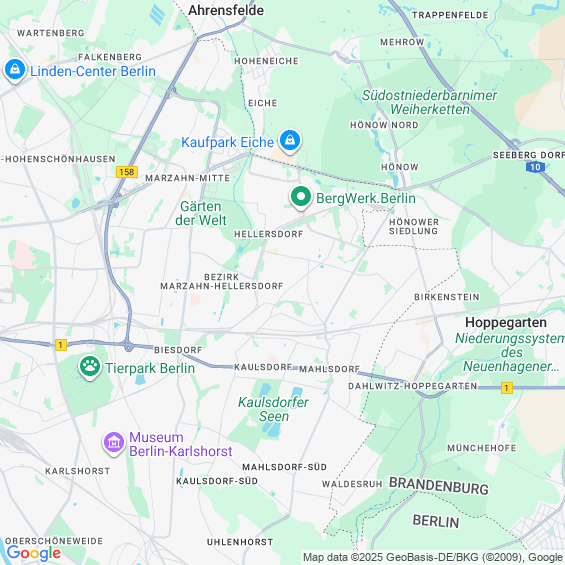565x565 pixels.
Task: Click the Linden-Center Berlin text label
Action: (93, 71)
